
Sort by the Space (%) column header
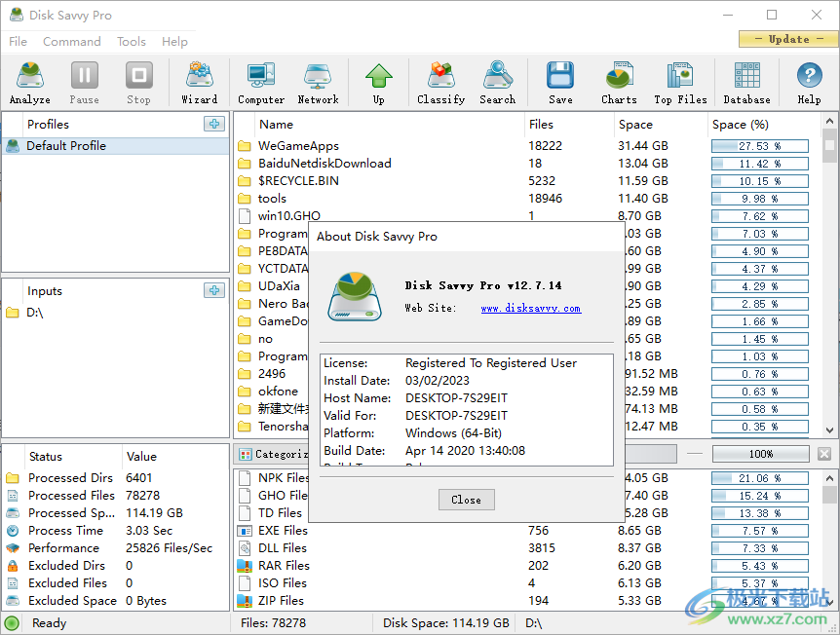click(764, 125)
